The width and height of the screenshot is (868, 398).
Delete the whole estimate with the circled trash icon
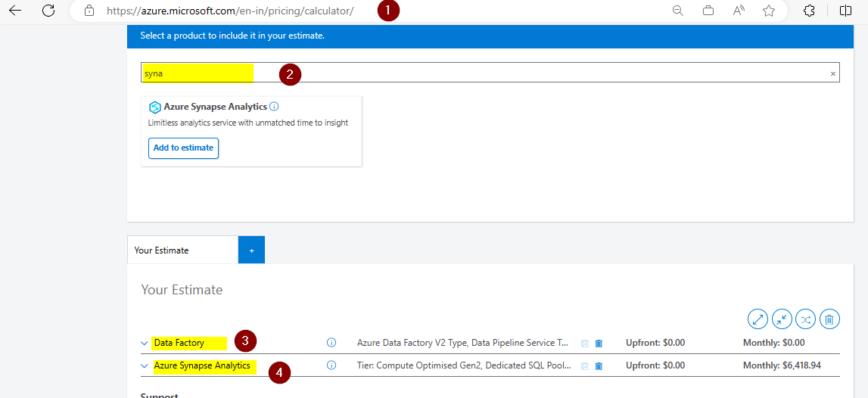click(830, 319)
